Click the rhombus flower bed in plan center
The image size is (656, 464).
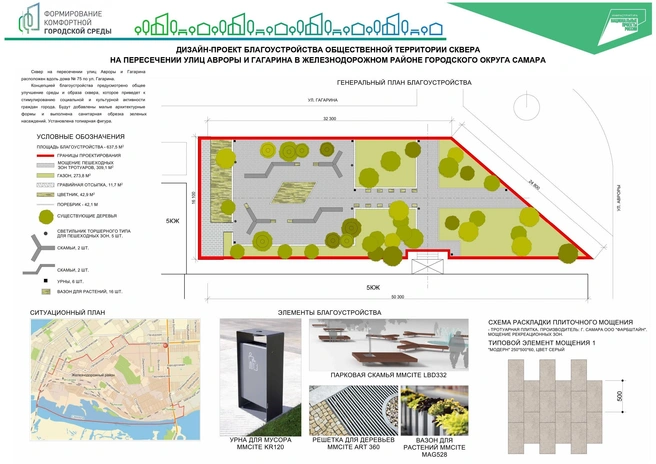[294, 192]
